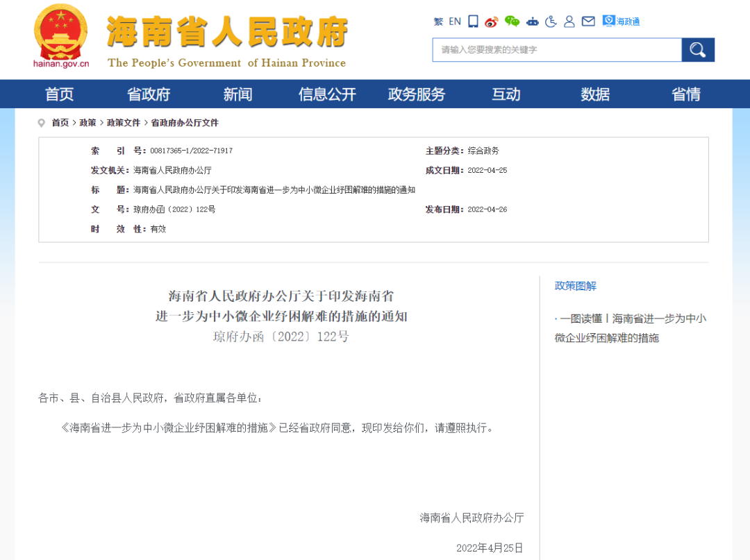Open 政务服务 in the navigation bar
Screen dimensions: 750x560
(x=416, y=94)
